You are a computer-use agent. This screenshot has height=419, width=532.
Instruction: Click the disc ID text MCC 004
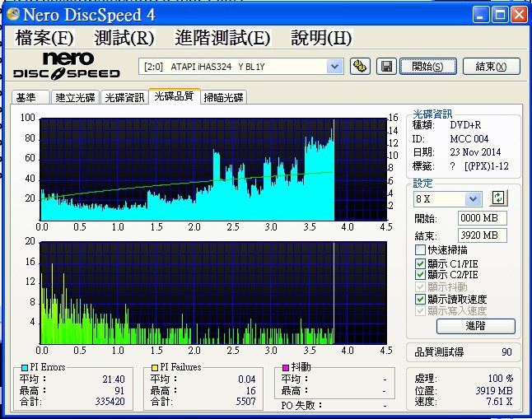469,139
